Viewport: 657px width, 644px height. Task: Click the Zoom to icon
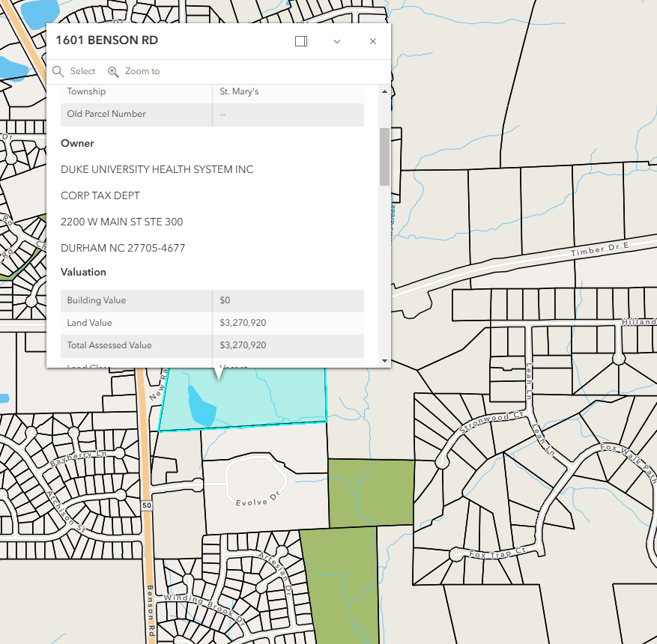point(114,71)
